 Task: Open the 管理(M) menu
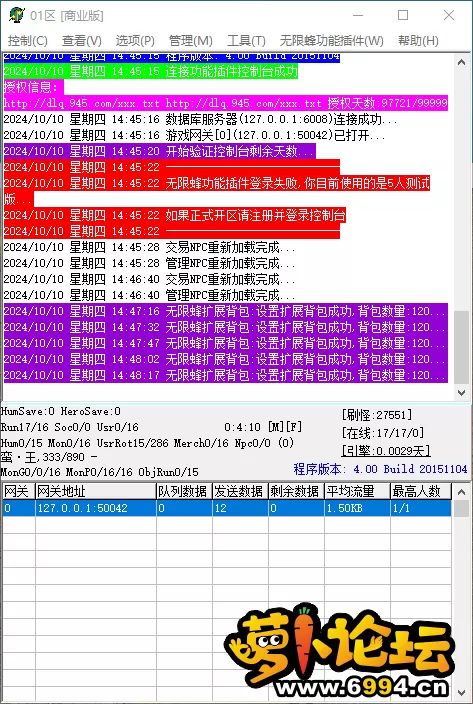point(190,41)
